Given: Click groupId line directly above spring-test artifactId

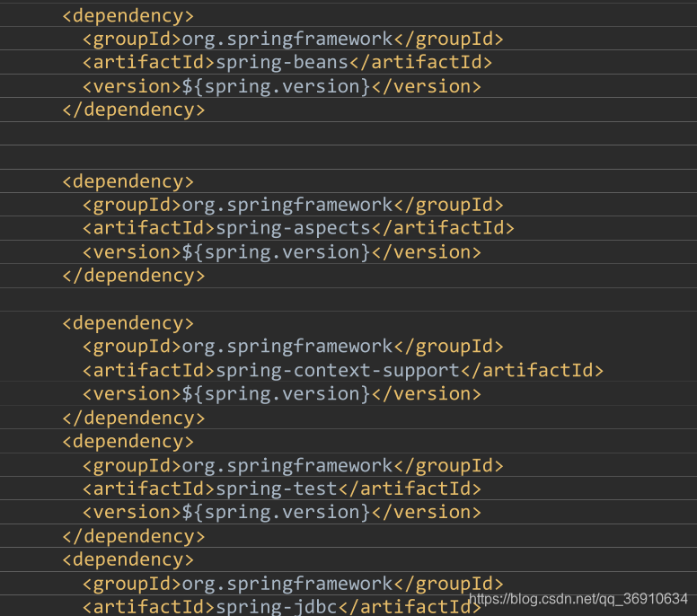Looking at the screenshot, I should pyautogui.click(x=293, y=465).
